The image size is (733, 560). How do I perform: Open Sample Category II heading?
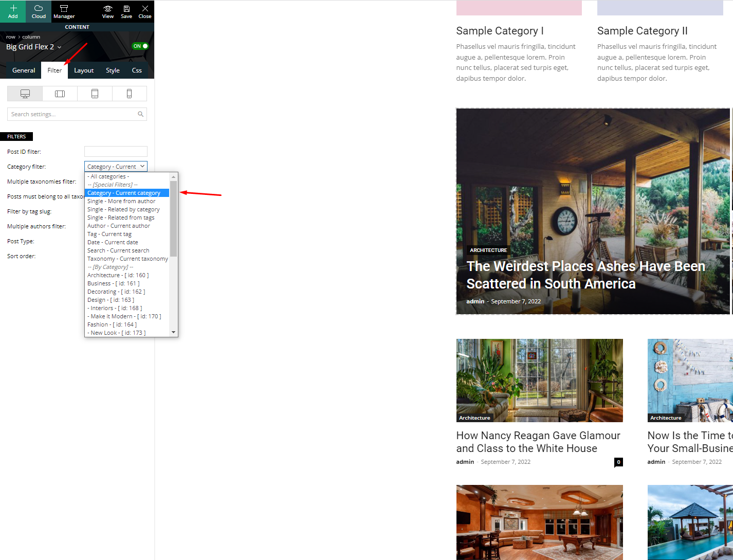[642, 31]
